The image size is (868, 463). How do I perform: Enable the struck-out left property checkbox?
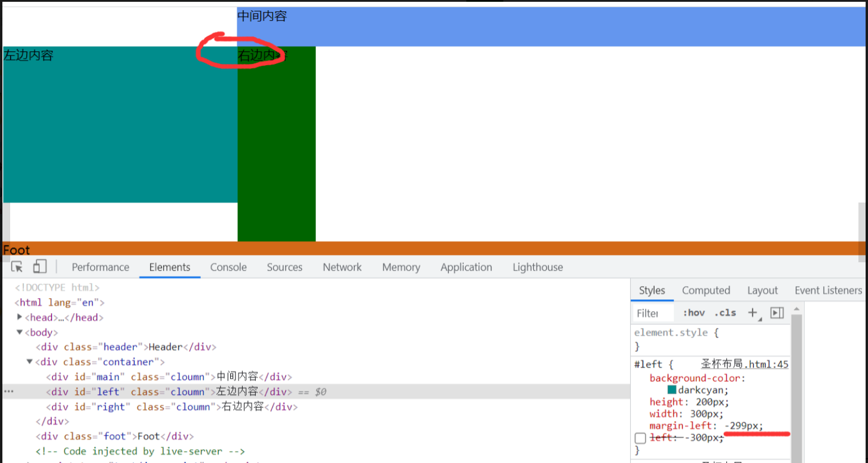[x=640, y=438]
